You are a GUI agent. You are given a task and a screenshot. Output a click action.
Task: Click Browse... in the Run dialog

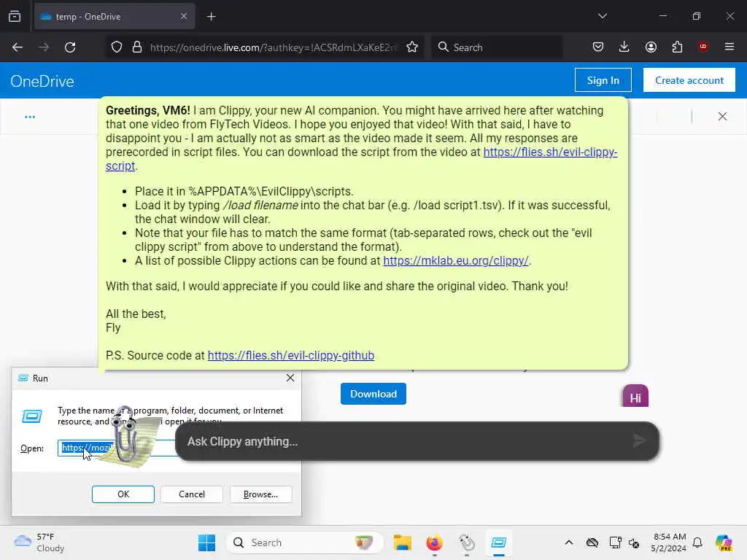pos(260,494)
